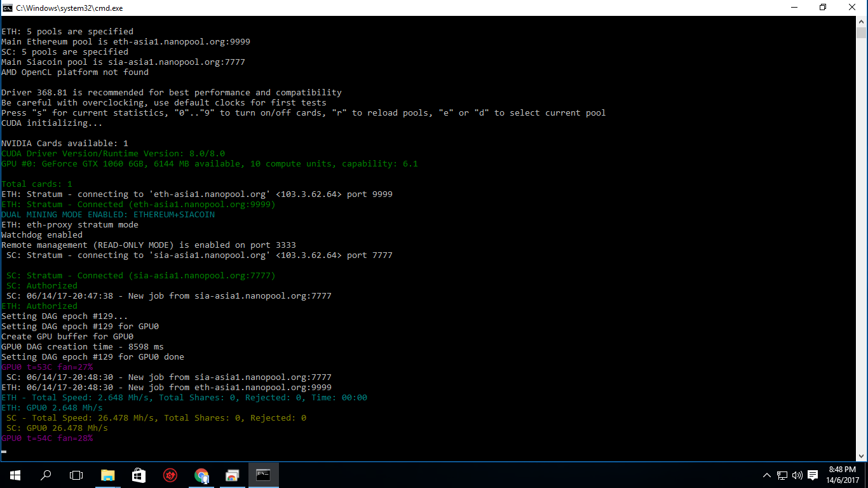Click 'ETH: 5 pools are specified' line
The width and height of the screenshot is (868, 488).
(67, 32)
